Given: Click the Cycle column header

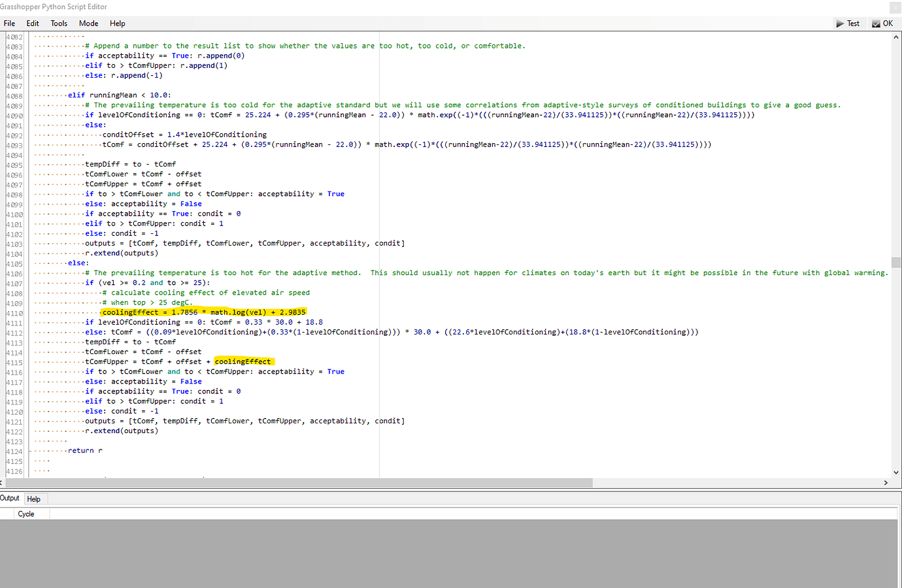Looking at the screenshot, I should point(25,514).
